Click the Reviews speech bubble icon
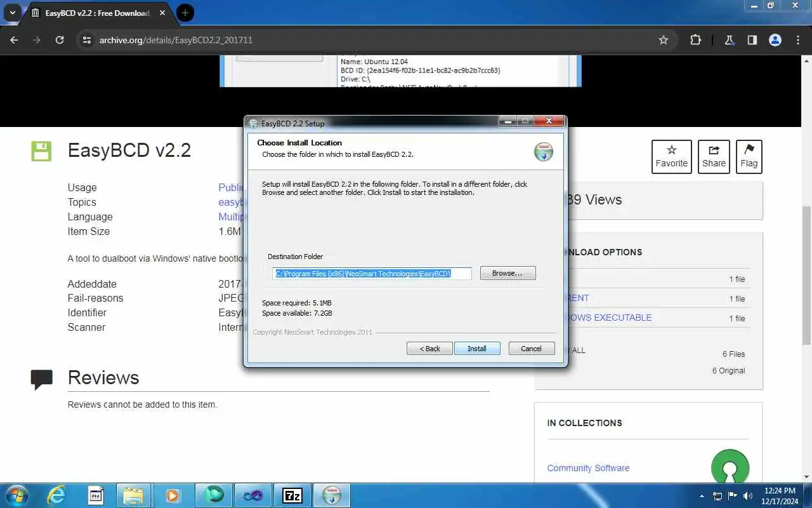 42,379
